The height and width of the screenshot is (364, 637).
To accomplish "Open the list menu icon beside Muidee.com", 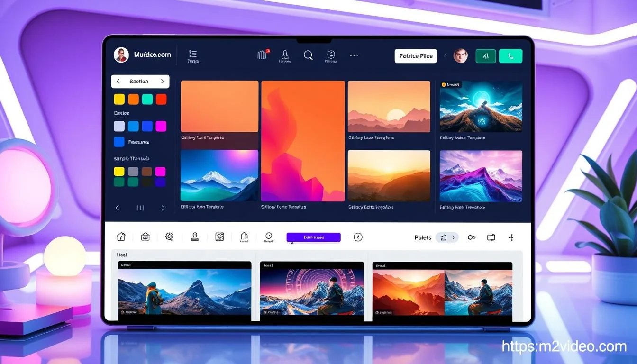I will click(x=192, y=54).
